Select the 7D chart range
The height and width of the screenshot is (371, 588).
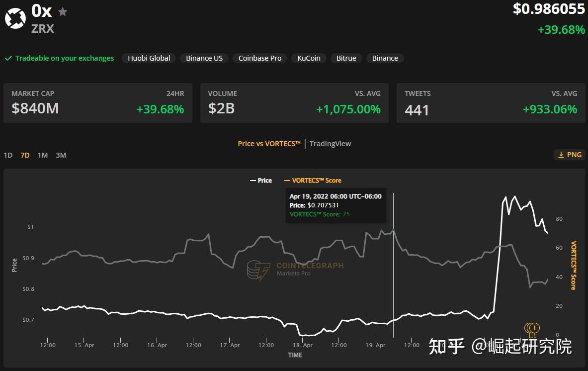(x=25, y=155)
